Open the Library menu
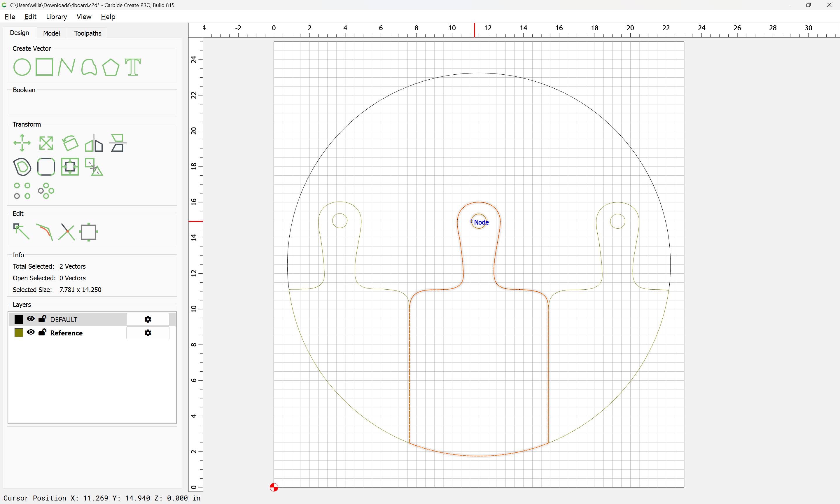Image resolution: width=840 pixels, height=504 pixels. pyautogui.click(x=56, y=17)
